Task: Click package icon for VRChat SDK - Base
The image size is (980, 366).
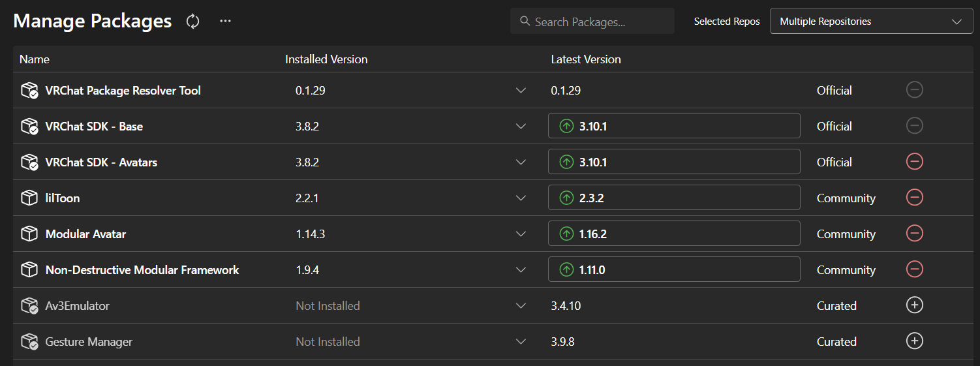Action: [29, 127]
